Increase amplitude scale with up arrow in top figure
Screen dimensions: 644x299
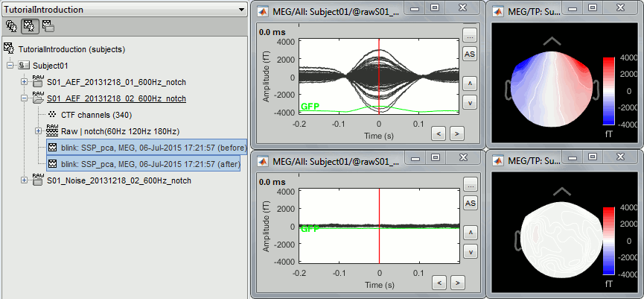[469, 83]
